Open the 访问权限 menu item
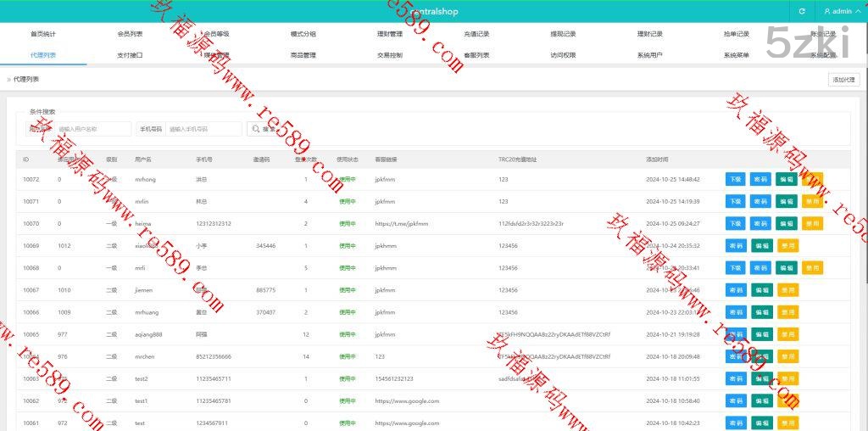 563,55
